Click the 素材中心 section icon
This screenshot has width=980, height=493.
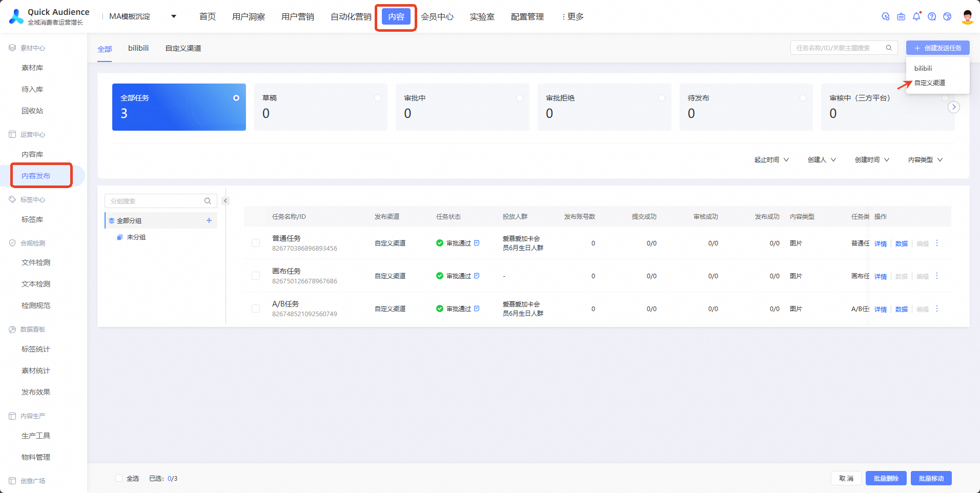tap(12, 48)
